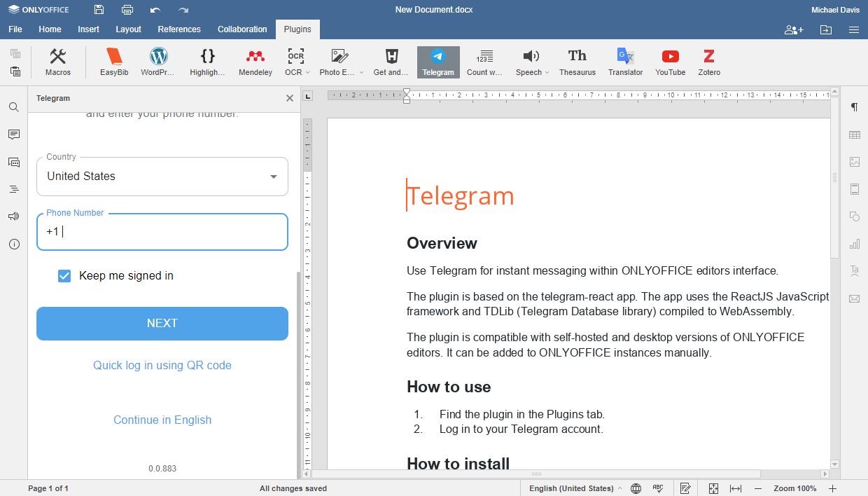Click the NEXT button
Image resolution: width=868 pixels, height=496 pixels.
[162, 324]
